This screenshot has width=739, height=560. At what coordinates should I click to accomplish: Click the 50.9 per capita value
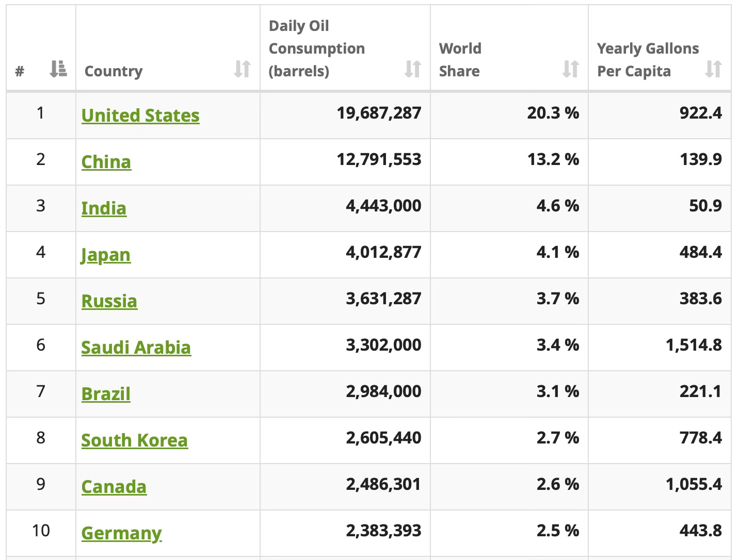coord(705,206)
